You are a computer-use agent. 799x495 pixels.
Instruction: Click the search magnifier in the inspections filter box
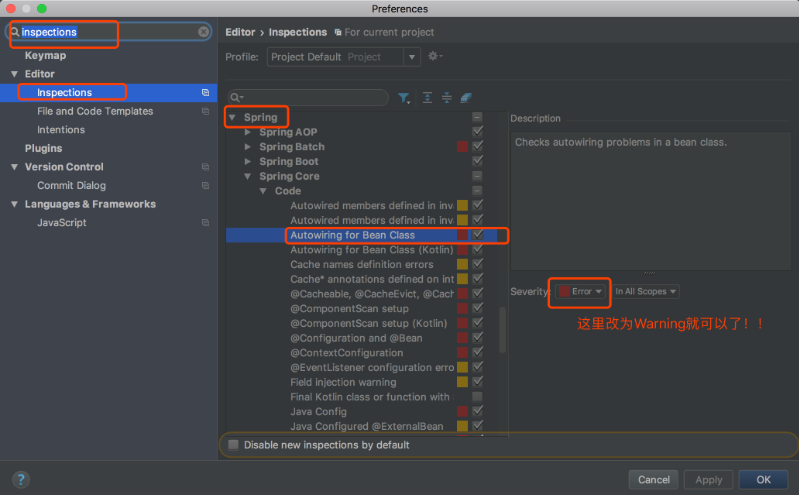(236, 98)
